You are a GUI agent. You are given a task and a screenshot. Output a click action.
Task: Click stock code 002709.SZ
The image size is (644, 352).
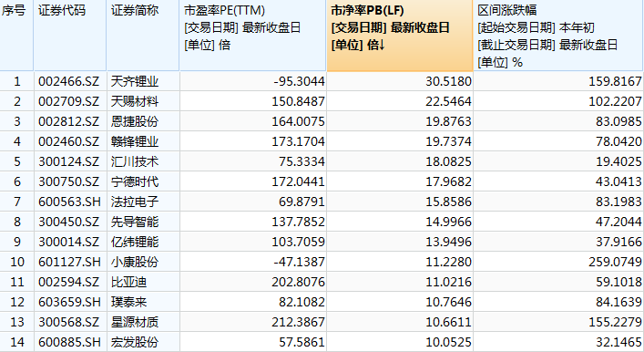tap(69, 101)
